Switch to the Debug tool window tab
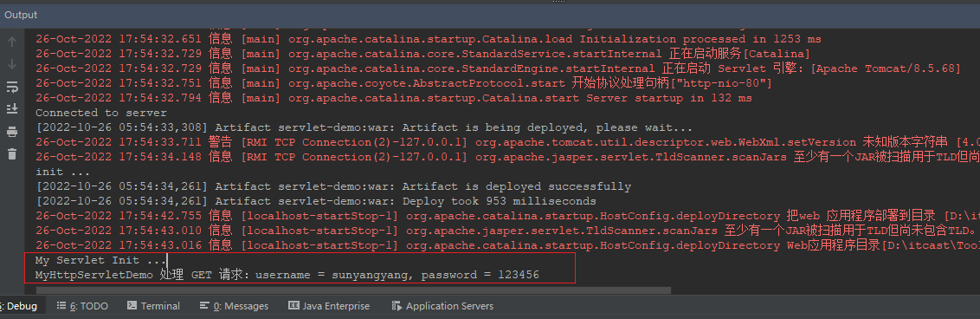Image resolution: width=980 pixels, height=319 pixels. (20, 306)
